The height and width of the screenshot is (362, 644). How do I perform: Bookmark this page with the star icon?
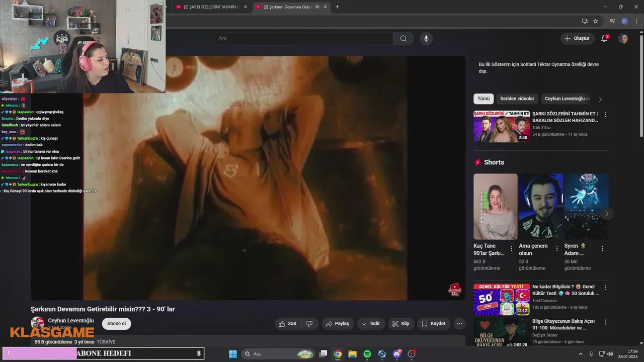pos(596,21)
